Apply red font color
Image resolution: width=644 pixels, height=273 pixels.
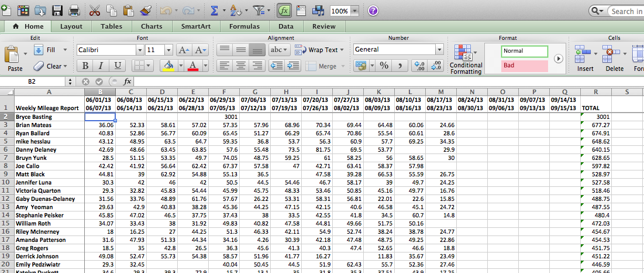pos(193,66)
